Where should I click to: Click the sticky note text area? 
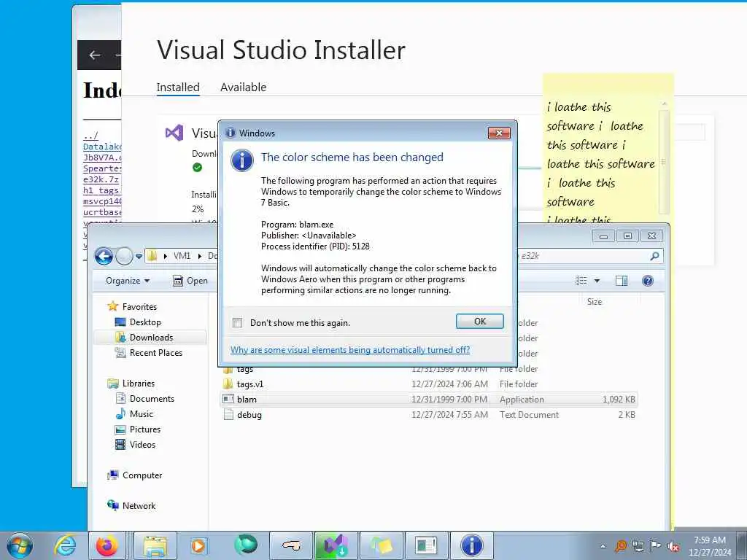601,162
